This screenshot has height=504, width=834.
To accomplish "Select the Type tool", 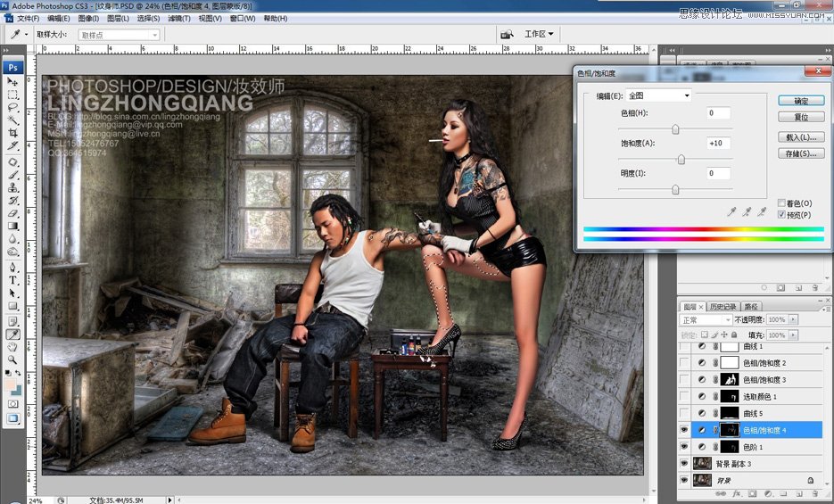I will 13,280.
